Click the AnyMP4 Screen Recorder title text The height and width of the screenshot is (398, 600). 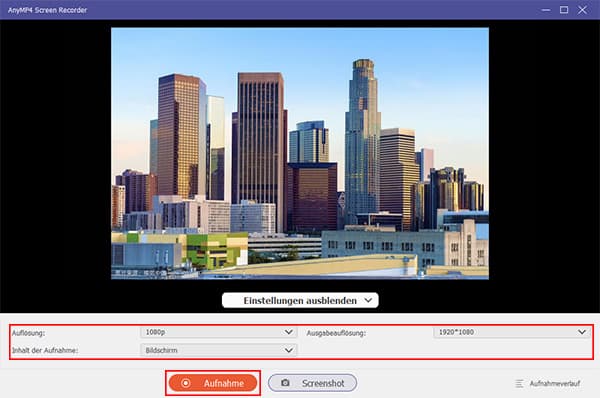point(47,10)
